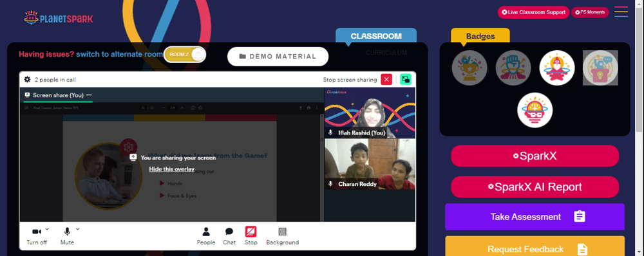Open SparkX AI Report
Viewport: 644px width, 256px height.
pyautogui.click(x=535, y=187)
